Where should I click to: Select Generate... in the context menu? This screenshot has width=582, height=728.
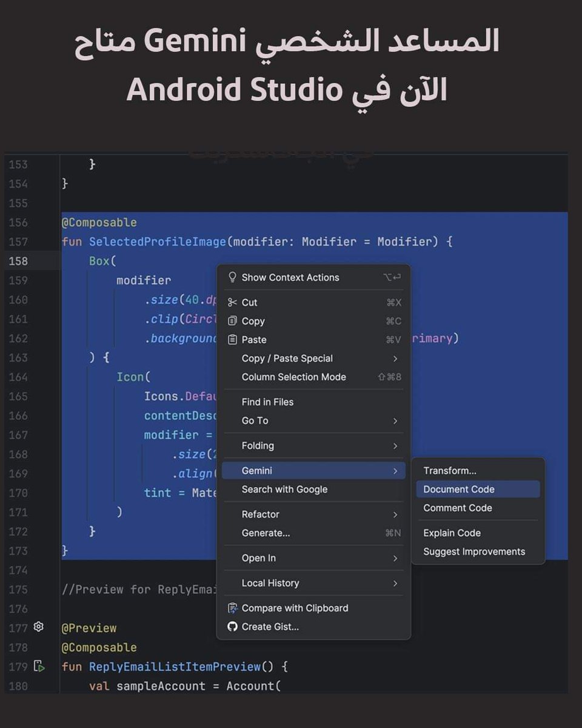click(x=313, y=533)
